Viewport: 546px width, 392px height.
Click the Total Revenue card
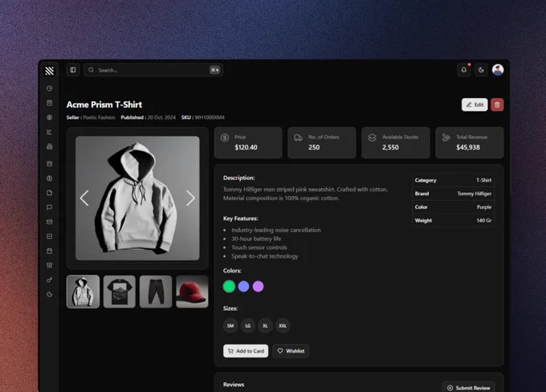click(x=470, y=142)
